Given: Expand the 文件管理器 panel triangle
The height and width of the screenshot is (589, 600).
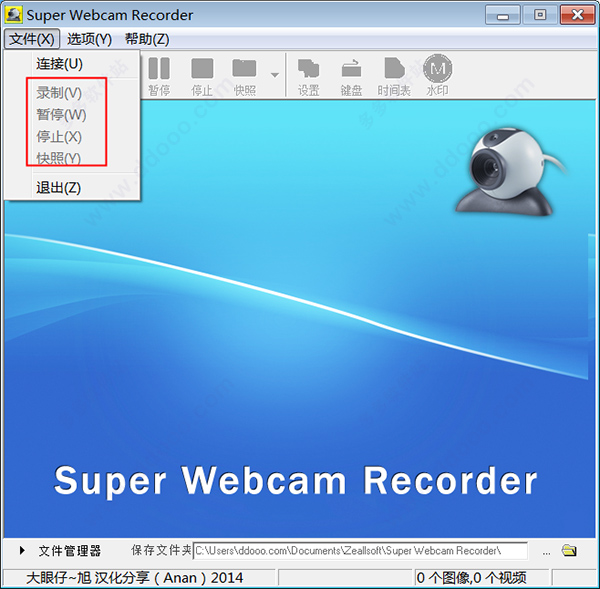Looking at the screenshot, I should pyautogui.click(x=22, y=551).
